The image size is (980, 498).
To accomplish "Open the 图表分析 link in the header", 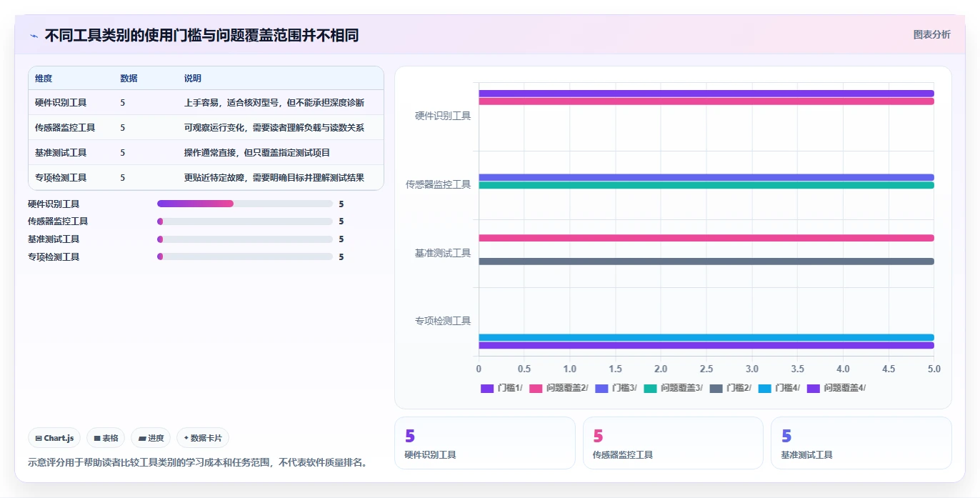I will pyautogui.click(x=931, y=34).
